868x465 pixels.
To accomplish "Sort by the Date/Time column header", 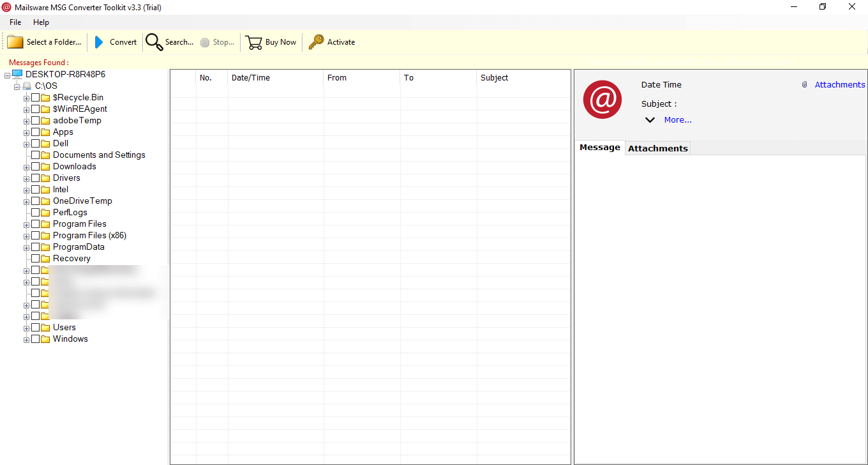I will [x=276, y=78].
